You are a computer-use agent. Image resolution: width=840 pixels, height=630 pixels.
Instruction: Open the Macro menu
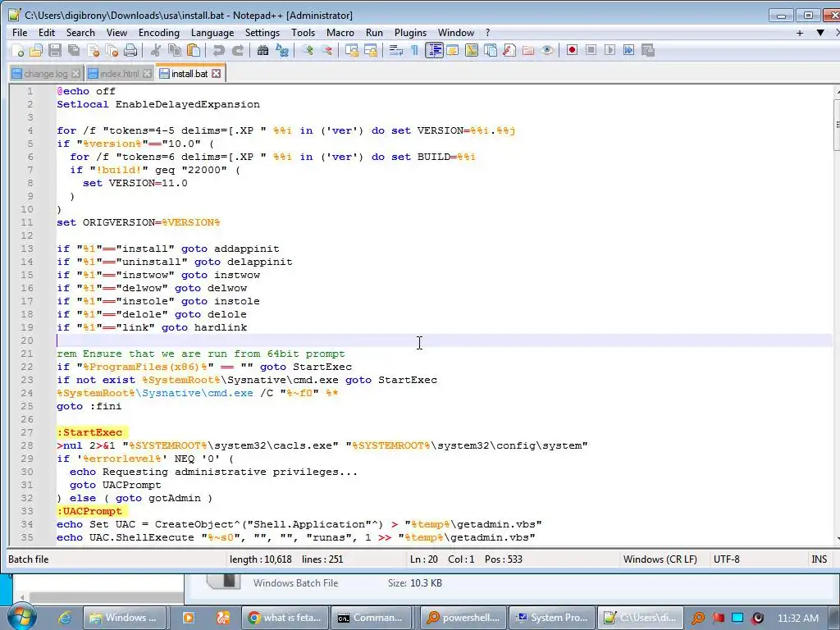(340, 33)
